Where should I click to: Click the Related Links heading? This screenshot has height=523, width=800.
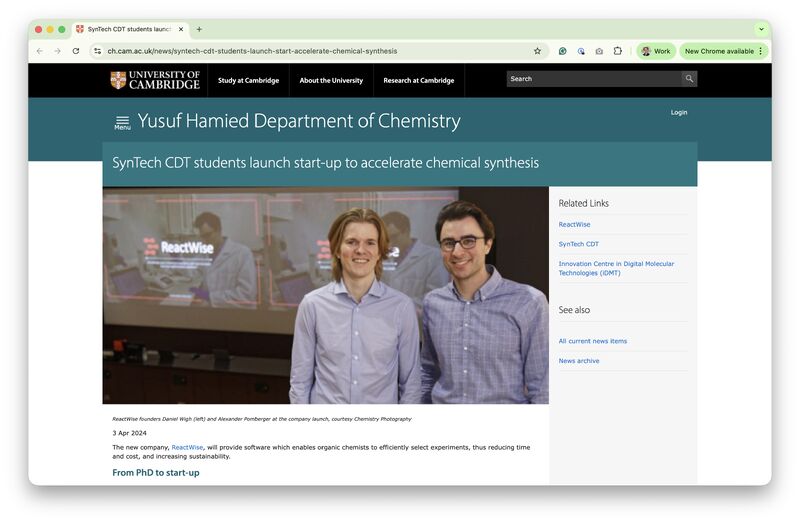[x=583, y=203]
